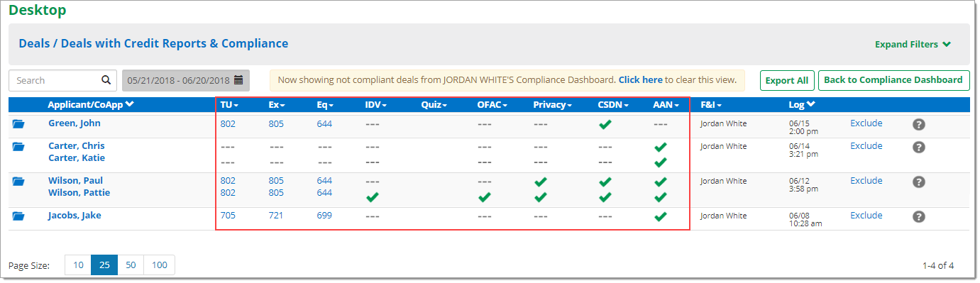Sort by Applicant/CoApp column
980x283 pixels.
pyautogui.click(x=91, y=105)
